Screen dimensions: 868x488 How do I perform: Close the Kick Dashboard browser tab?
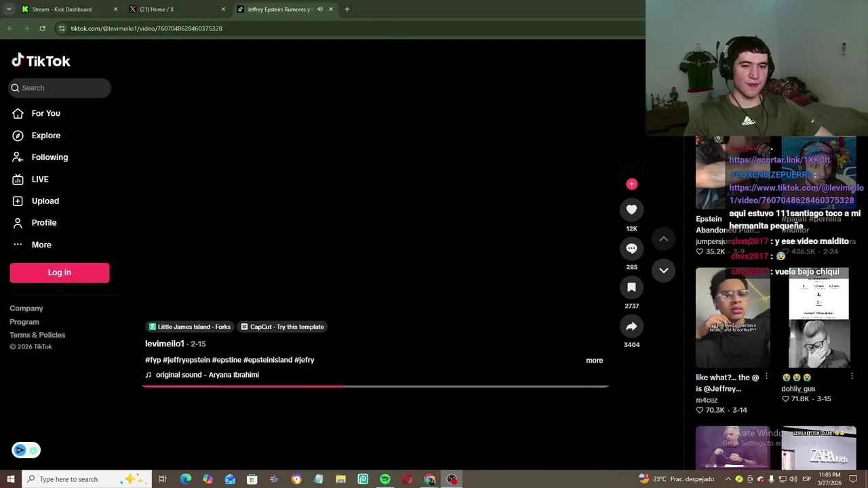point(115,9)
